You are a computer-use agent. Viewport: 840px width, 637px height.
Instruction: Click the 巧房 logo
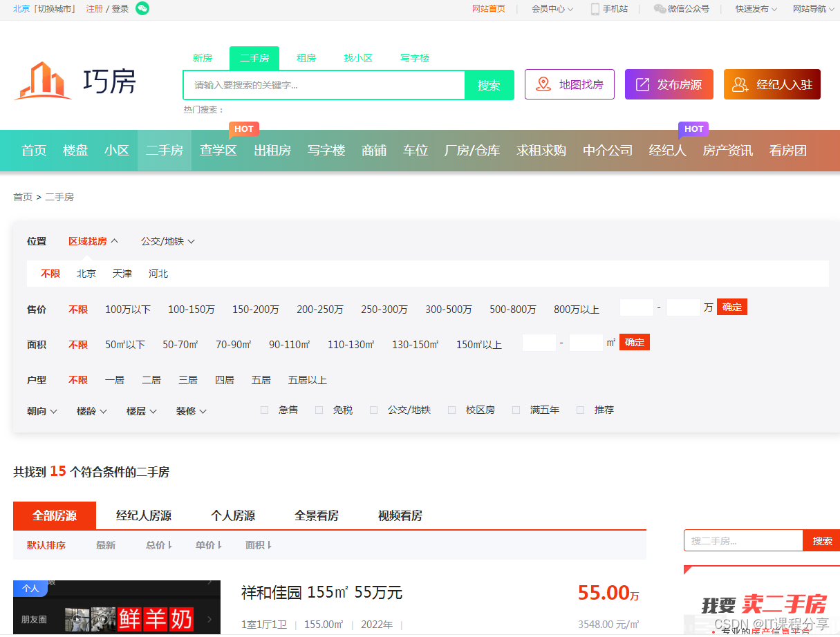(x=76, y=82)
